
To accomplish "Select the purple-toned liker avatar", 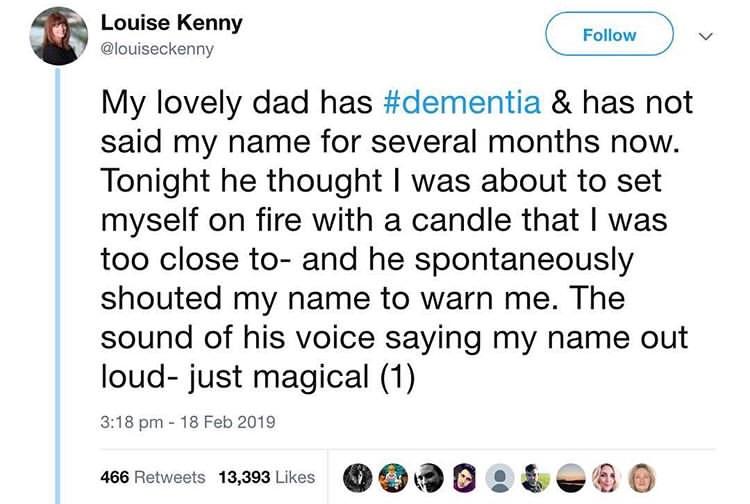I will point(463,477).
